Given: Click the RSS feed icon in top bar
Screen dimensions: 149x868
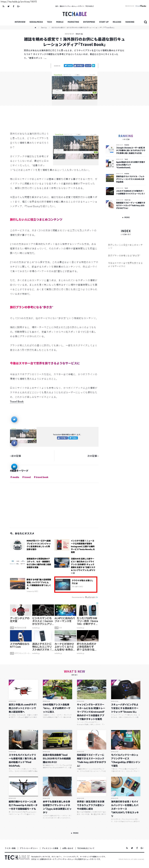Looking at the screenshot, I should pos(3,6).
